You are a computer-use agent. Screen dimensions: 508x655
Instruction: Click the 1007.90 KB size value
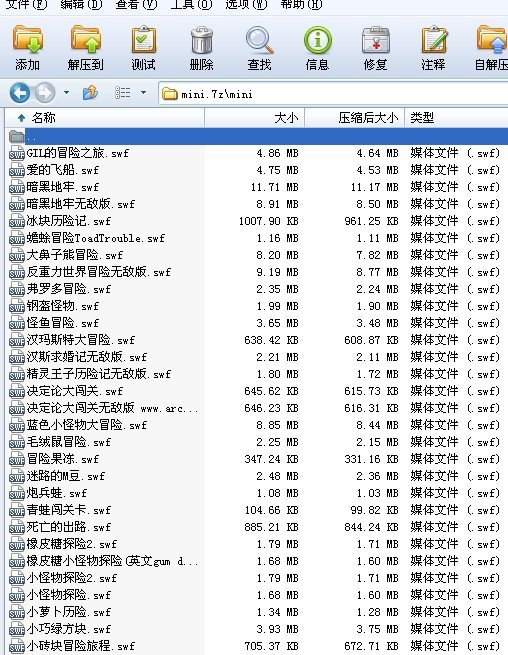coord(269,221)
